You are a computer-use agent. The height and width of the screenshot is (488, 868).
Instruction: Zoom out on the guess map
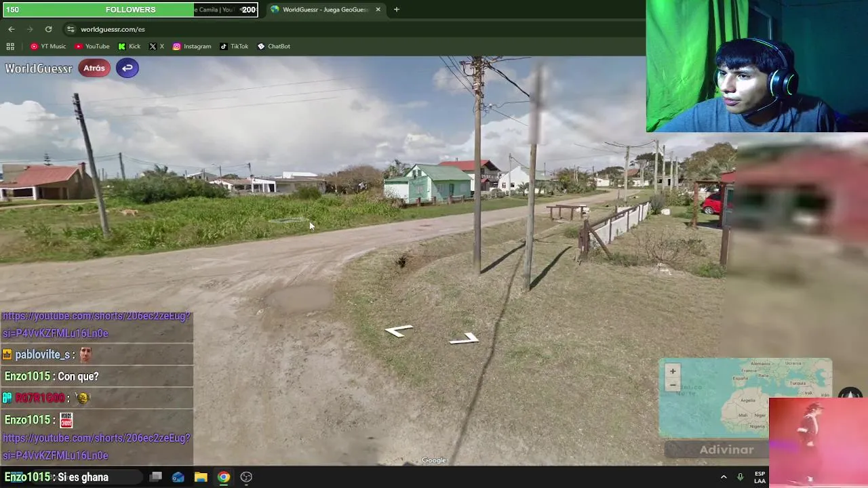click(x=673, y=384)
